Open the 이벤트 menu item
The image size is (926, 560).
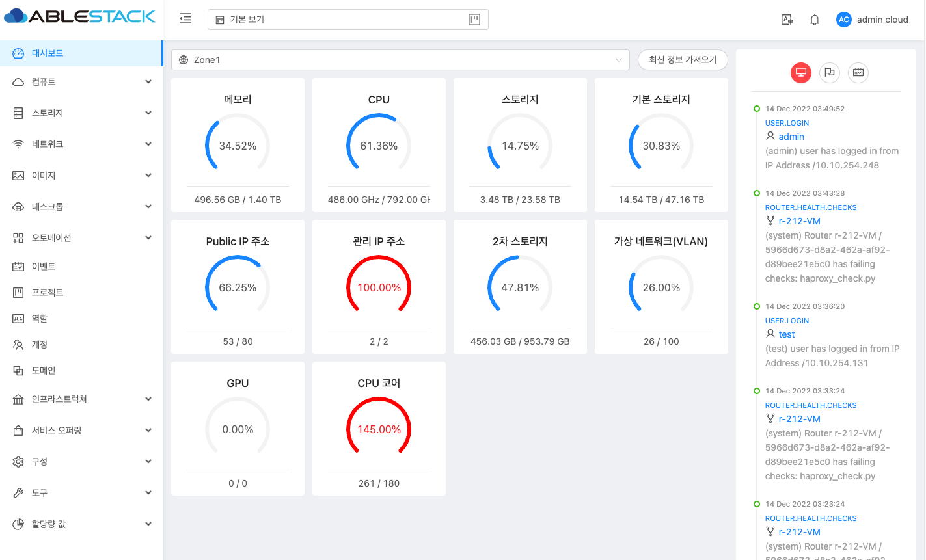tap(44, 267)
